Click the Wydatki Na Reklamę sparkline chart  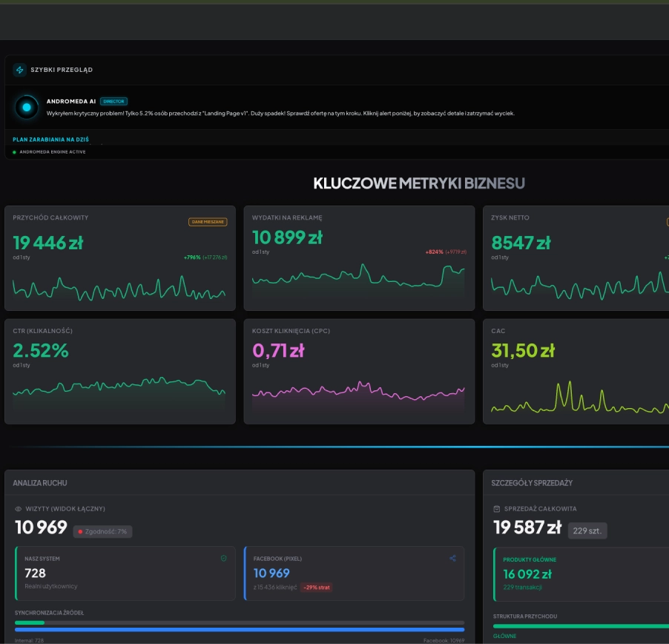(x=358, y=280)
